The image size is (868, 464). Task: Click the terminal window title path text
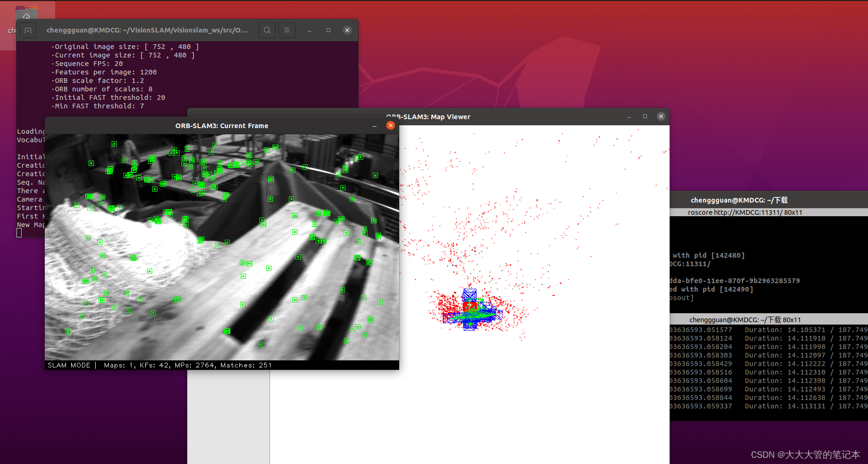(147, 30)
